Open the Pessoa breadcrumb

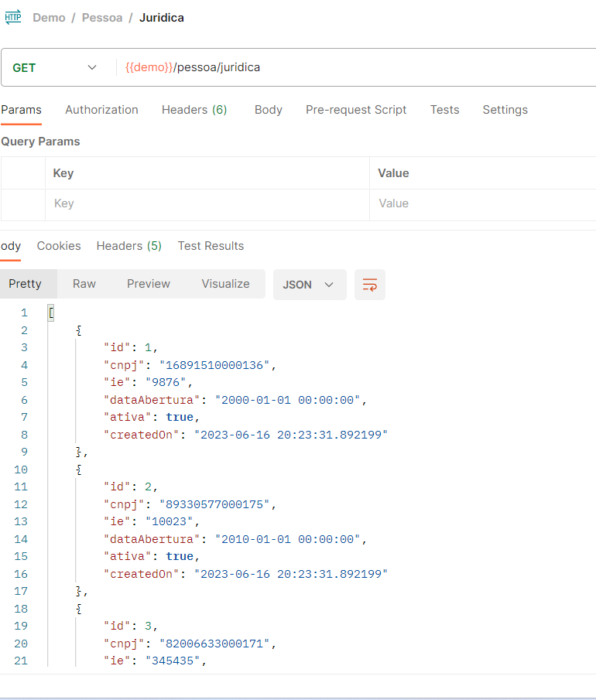click(101, 17)
